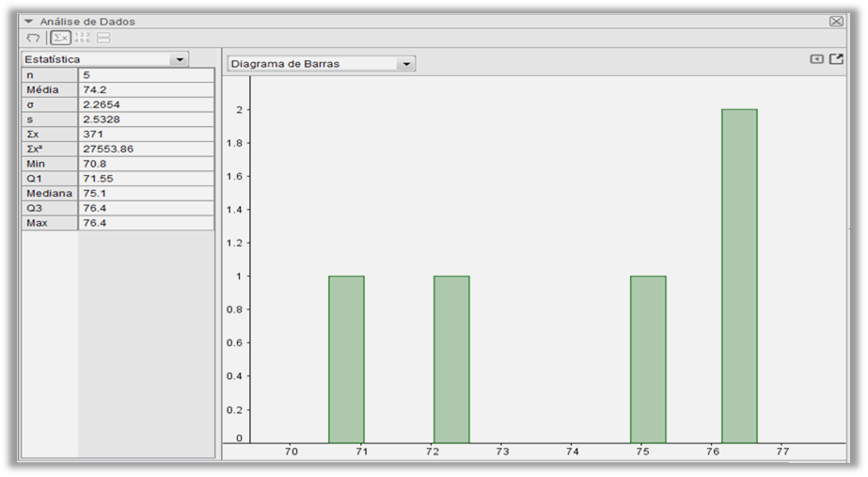This screenshot has height=477, width=868.
Task: Click the standard deviation σ value 2.2654
Action: coord(146,104)
